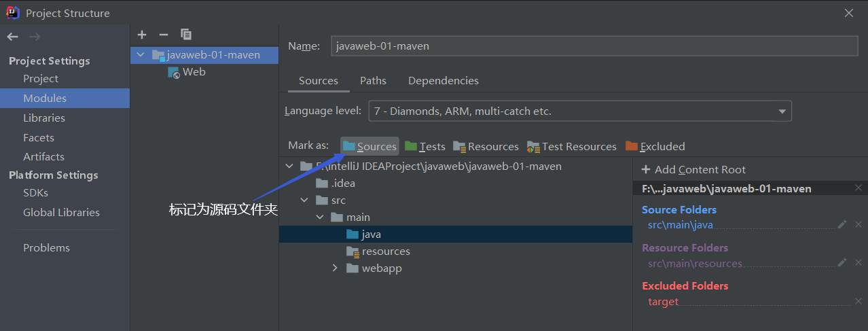Mark folder as Sources
This screenshot has width=868, height=331.
pyautogui.click(x=369, y=146)
